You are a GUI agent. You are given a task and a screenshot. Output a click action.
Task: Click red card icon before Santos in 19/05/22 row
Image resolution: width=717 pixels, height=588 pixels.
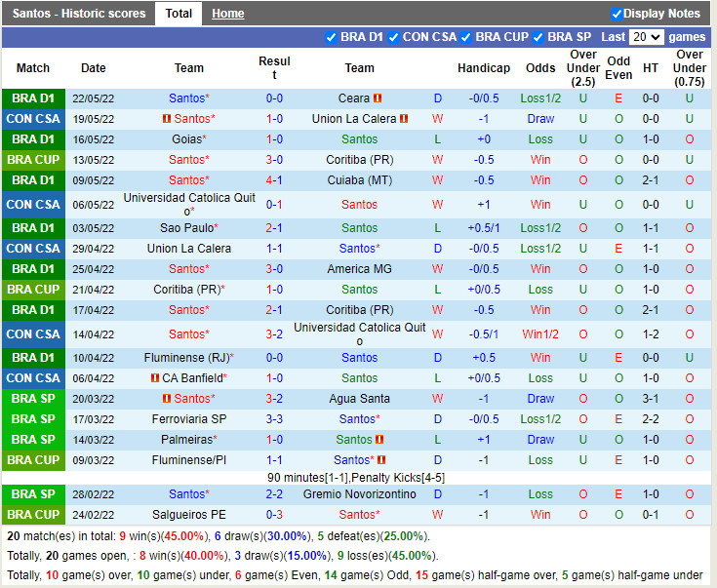click(x=167, y=119)
